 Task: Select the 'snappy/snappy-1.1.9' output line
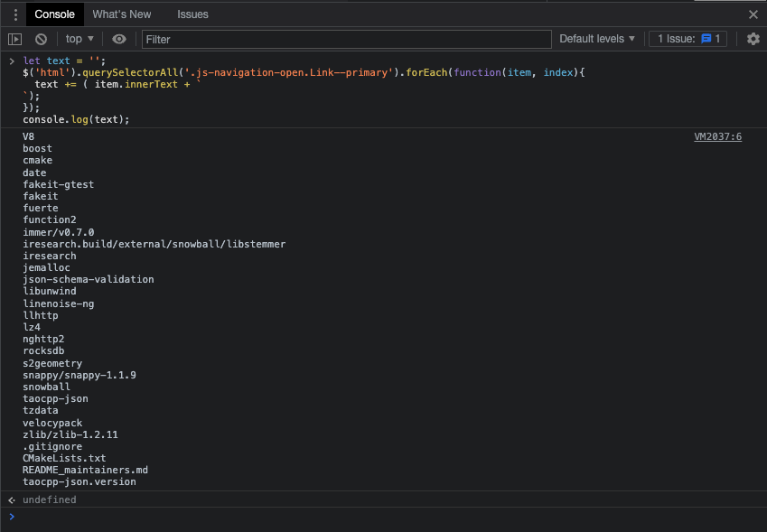(80, 375)
